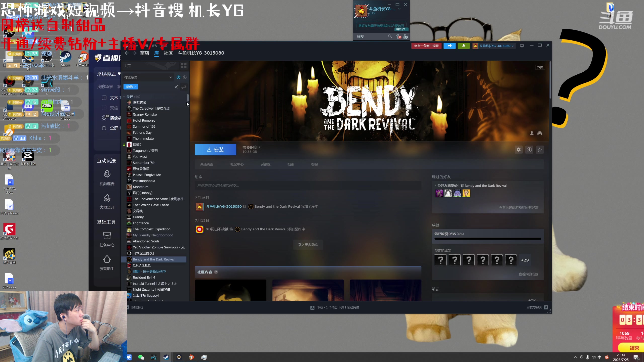Select Resident Evil 4 in game list
Screen dimensions: 644x362
[x=144, y=277]
